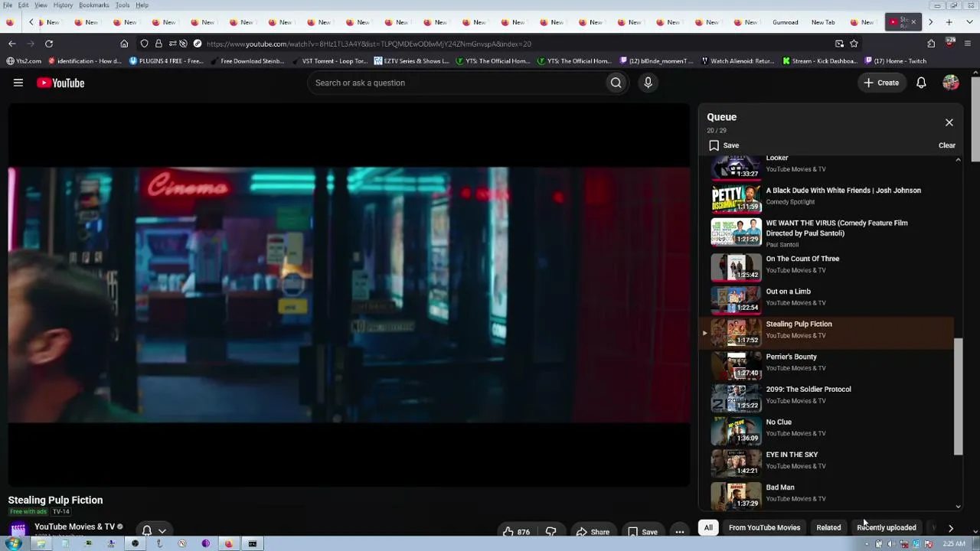
Task: Open the Help menu
Action: click(142, 5)
